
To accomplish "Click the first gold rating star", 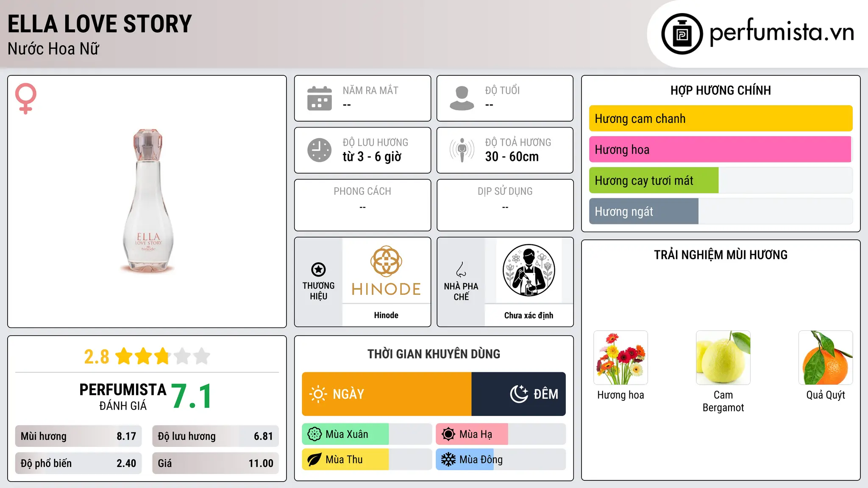I will pos(124,356).
